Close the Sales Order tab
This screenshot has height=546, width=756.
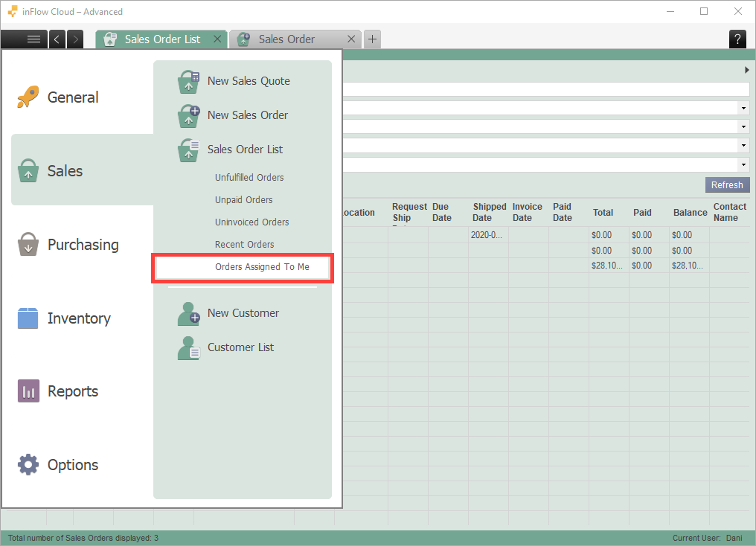point(351,39)
